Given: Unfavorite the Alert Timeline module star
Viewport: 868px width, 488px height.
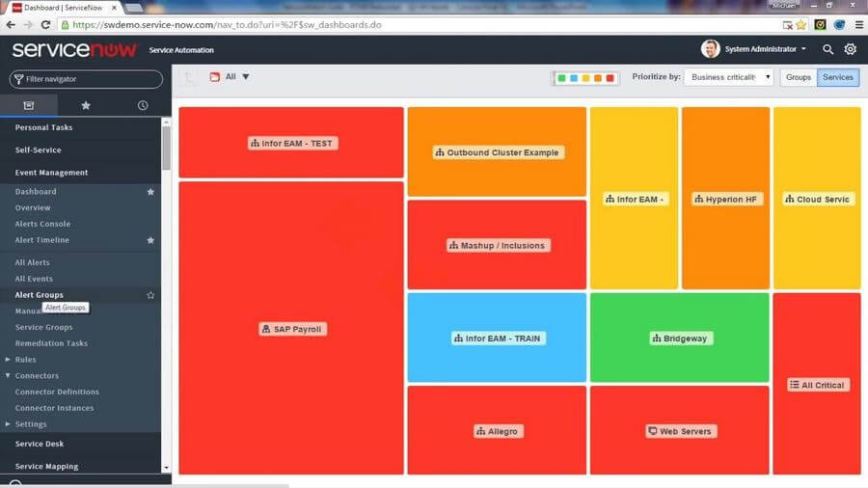Looking at the screenshot, I should pyautogui.click(x=150, y=240).
